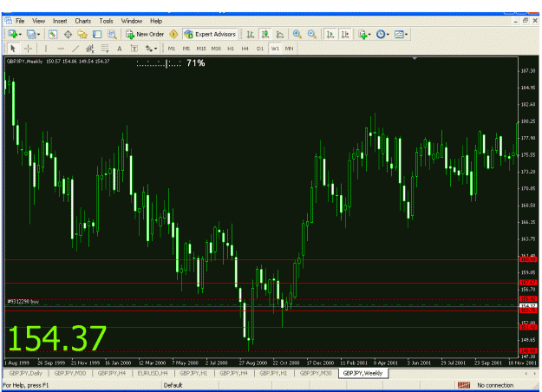
Task: Click the Default profile in status bar
Action: click(173, 385)
